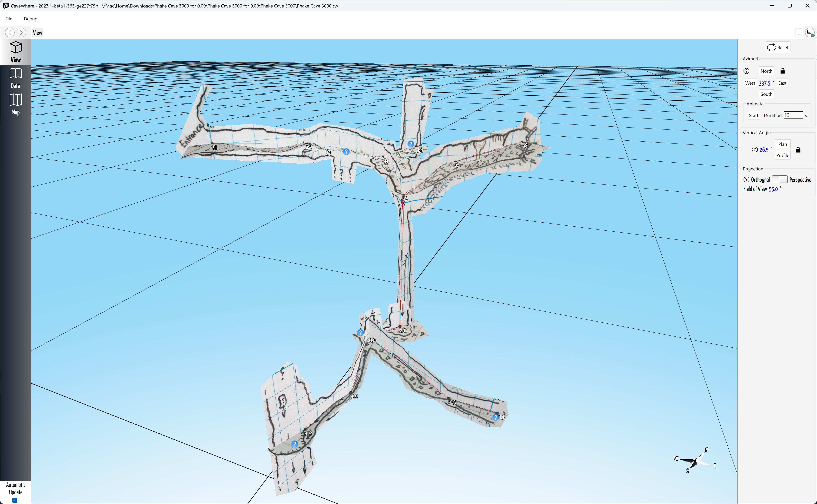Click the ellipsis button in address bar
The width and height of the screenshot is (817, 504).
(798, 33)
